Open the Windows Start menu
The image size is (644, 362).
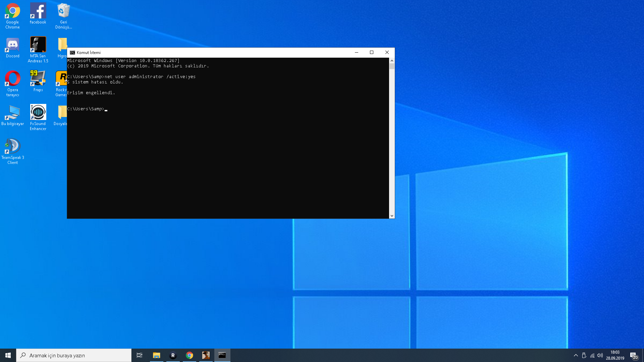pos(8,355)
